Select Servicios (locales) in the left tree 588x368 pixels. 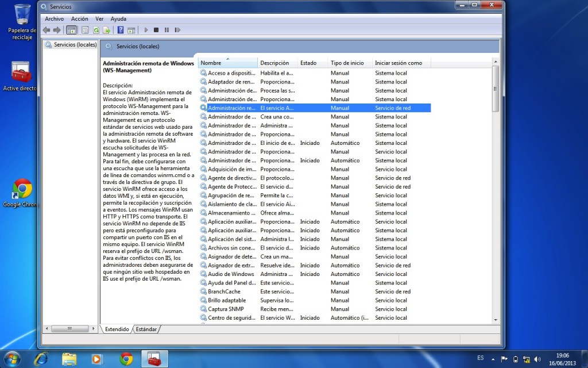click(75, 44)
